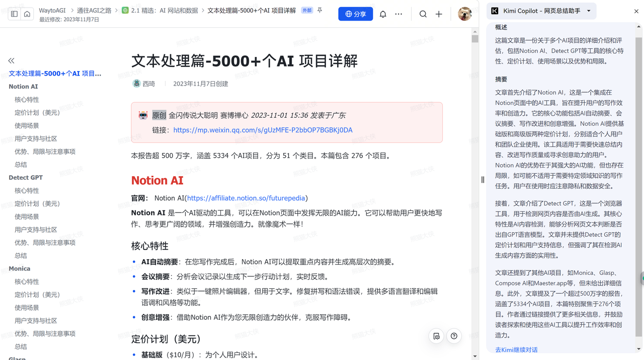Navigate to 通往AGI之路 breadcrumb
This screenshot has width=644, height=360.
click(95, 11)
